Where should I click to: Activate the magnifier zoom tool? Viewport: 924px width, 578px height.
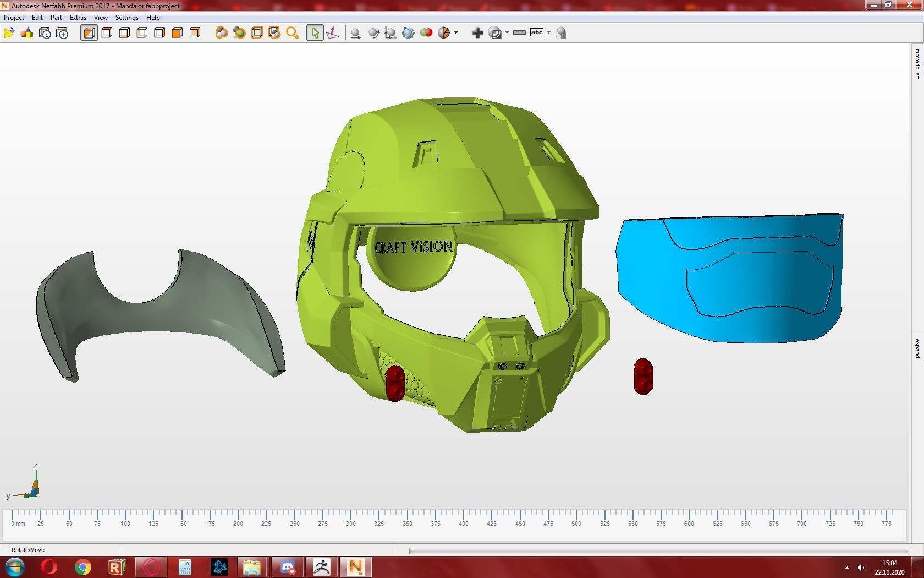[292, 33]
